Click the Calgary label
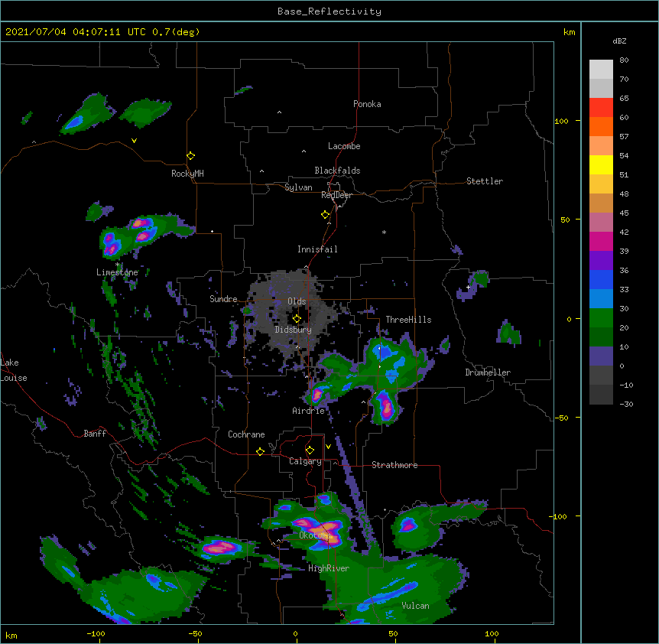The width and height of the screenshot is (659, 644). pyautogui.click(x=305, y=461)
